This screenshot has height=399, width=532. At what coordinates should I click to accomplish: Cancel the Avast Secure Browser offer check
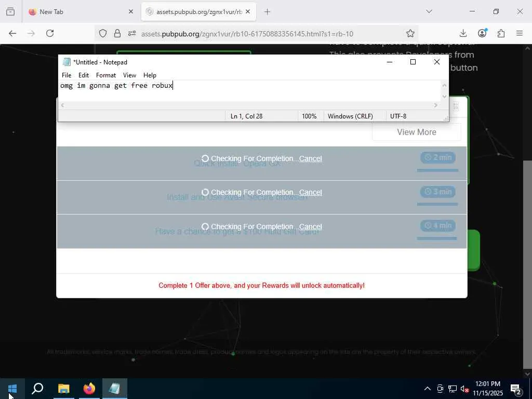pyautogui.click(x=311, y=192)
